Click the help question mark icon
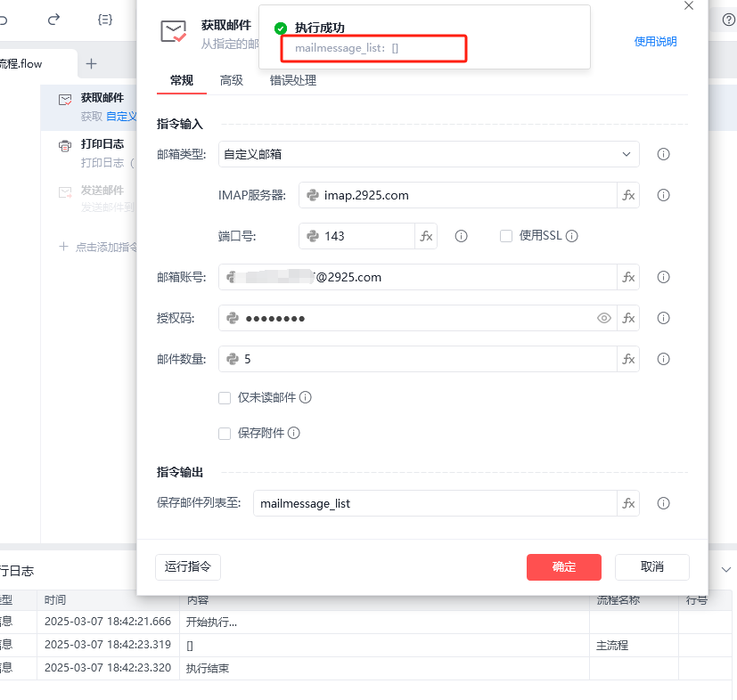Screen dimensions: 737x700 729,20
